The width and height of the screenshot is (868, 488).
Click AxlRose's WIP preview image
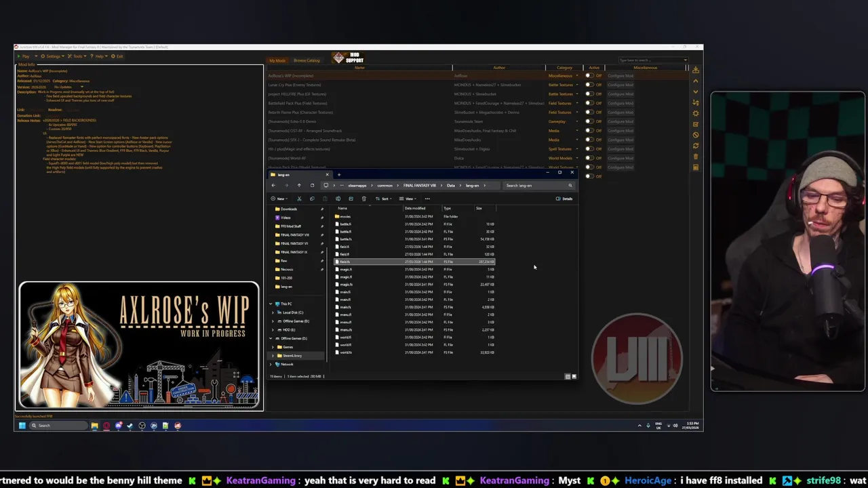click(139, 346)
